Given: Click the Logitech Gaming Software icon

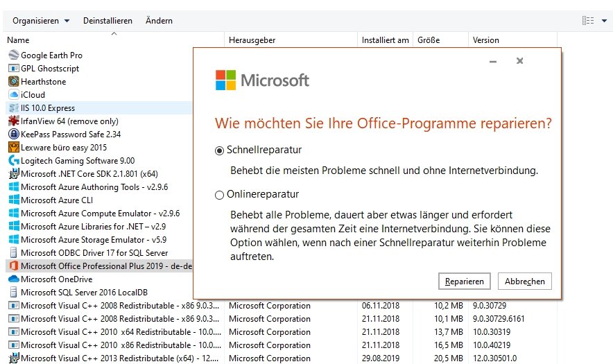Looking at the screenshot, I should pos(14,160).
